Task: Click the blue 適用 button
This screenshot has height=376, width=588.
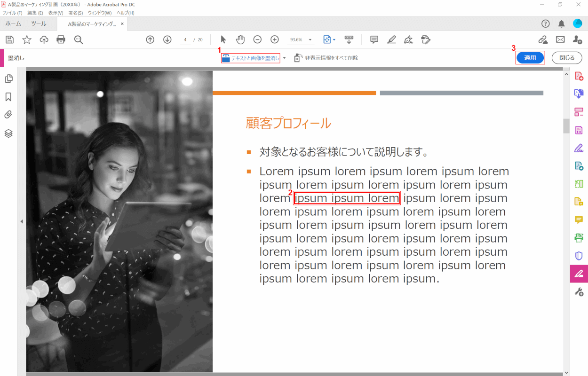Action: click(530, 58)
